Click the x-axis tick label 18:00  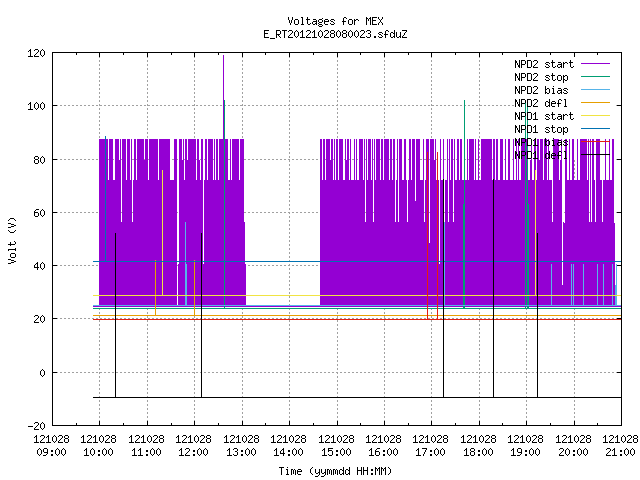(478, 452)
